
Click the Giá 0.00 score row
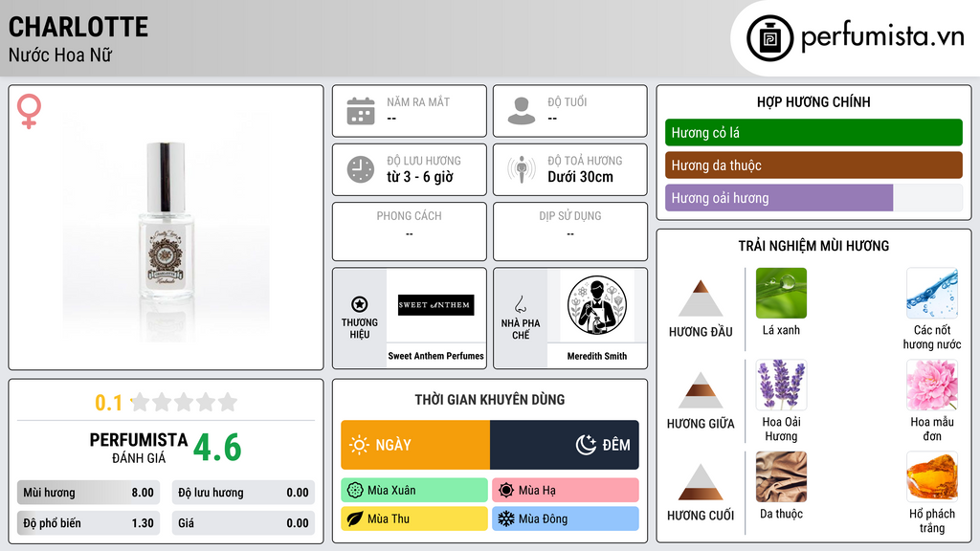[x=243, y=523]
